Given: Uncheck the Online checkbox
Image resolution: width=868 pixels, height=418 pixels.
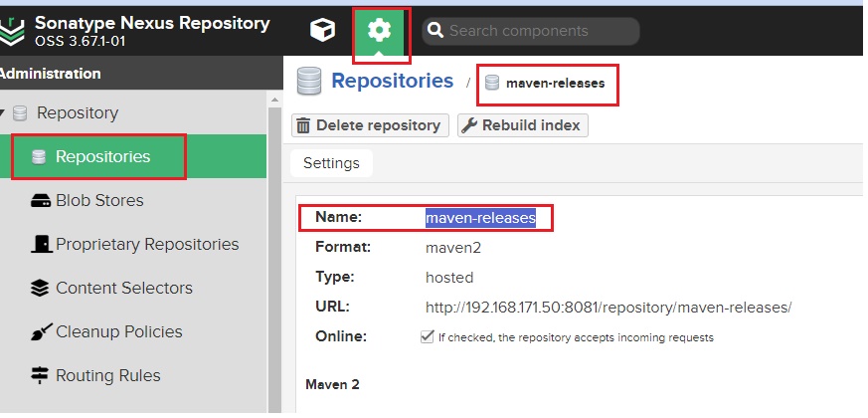Looking at the screenshot, I should point(427,337).
